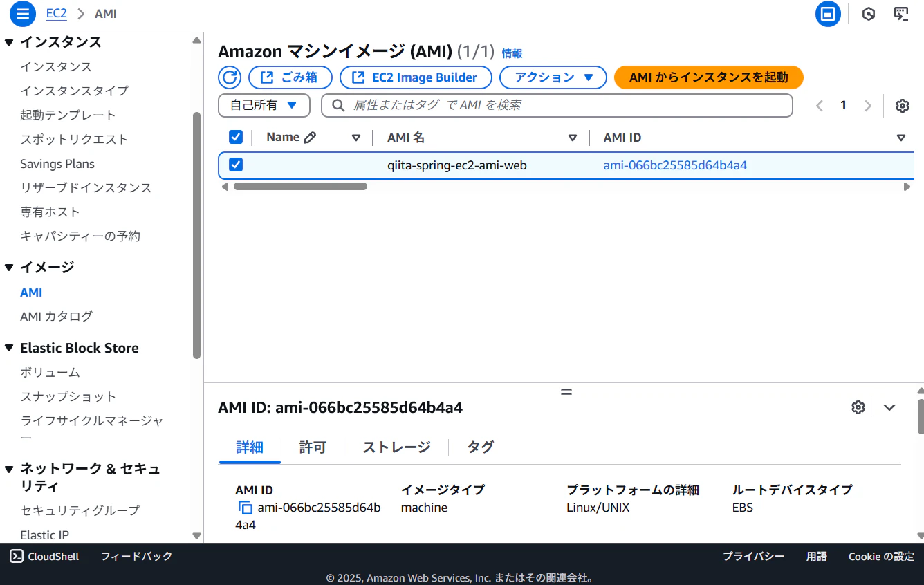Toggle the select-all header checkbox
Viewport: 924px width, 585px height.
(236, 137)
